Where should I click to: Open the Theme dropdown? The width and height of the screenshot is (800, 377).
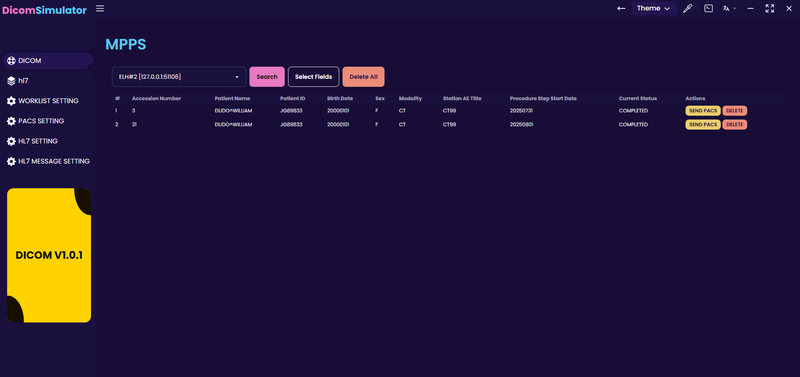point(654,9)
